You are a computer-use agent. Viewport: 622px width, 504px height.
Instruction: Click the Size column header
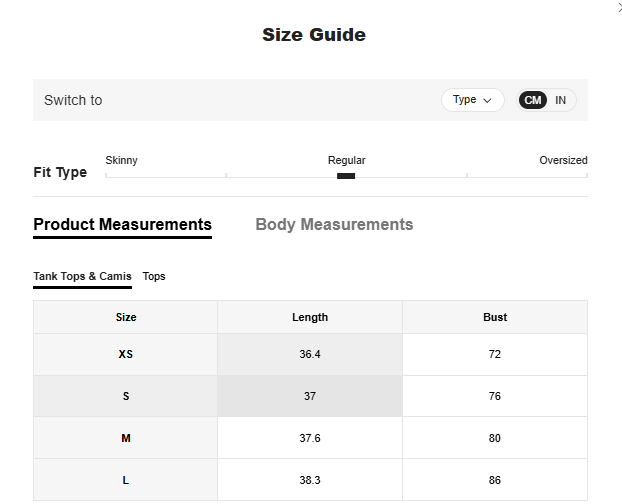tap(126, 317)
